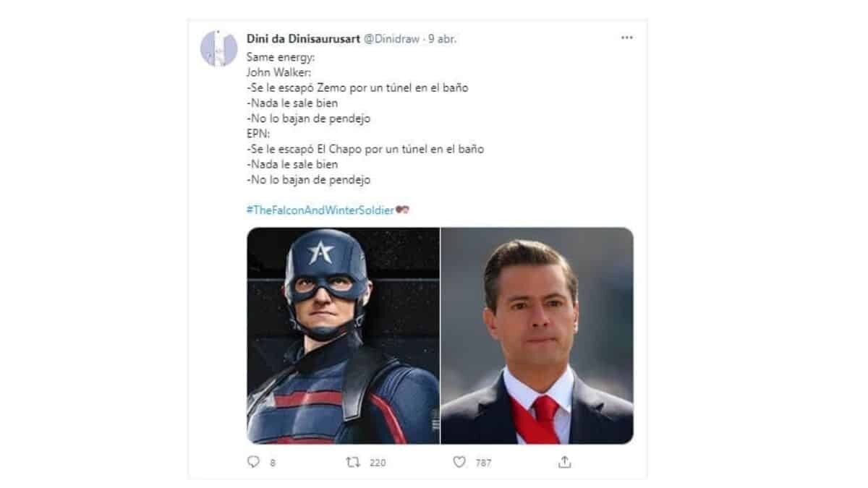Viewport: 868px width, 488px height.
Task: Open the three-dot more options menu
Action: 626,38
